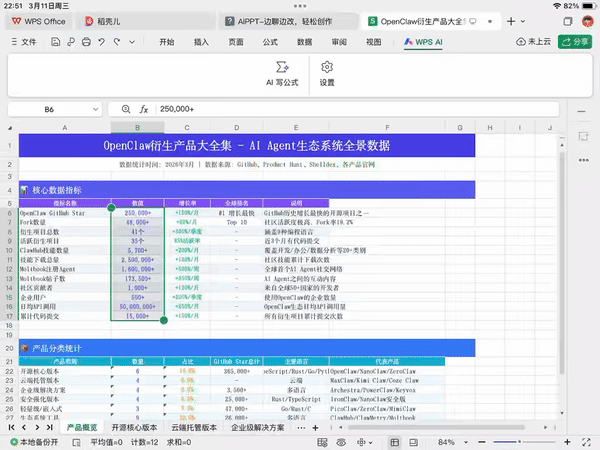Go to the first sheet with the arrow
The height and width of the screenshot is (450, 600).
(11, 427)
